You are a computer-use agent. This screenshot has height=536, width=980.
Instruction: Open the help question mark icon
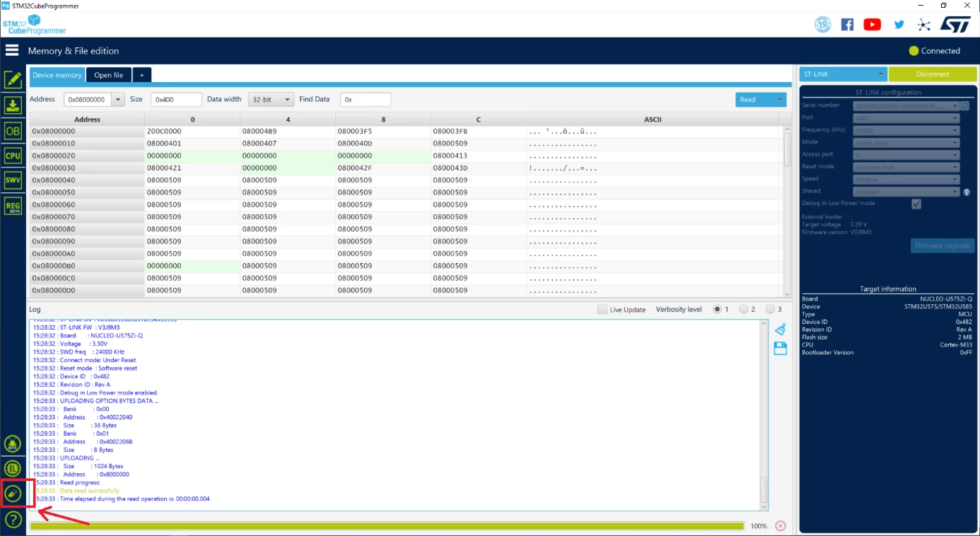click(x=13, y=520)
